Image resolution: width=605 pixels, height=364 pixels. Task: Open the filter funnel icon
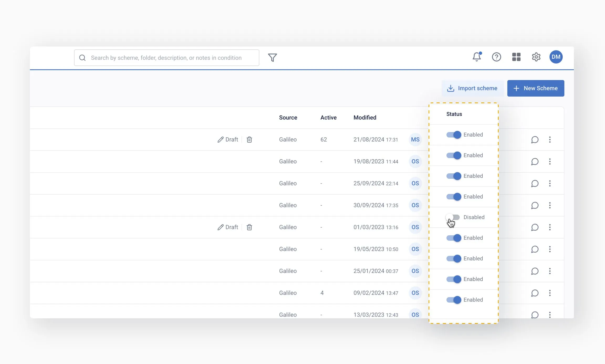[272, 58]
